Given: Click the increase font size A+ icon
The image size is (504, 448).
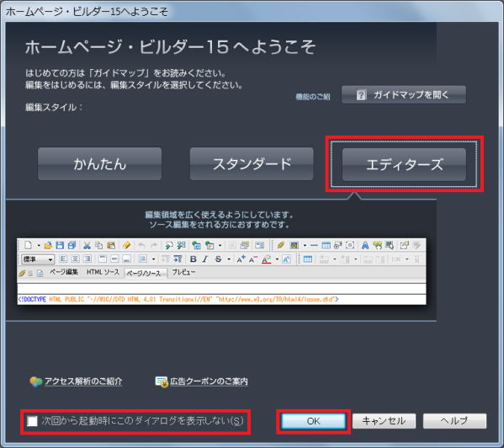Looking at the screenshot, I should pyautogui.click(x=241, y=259).
